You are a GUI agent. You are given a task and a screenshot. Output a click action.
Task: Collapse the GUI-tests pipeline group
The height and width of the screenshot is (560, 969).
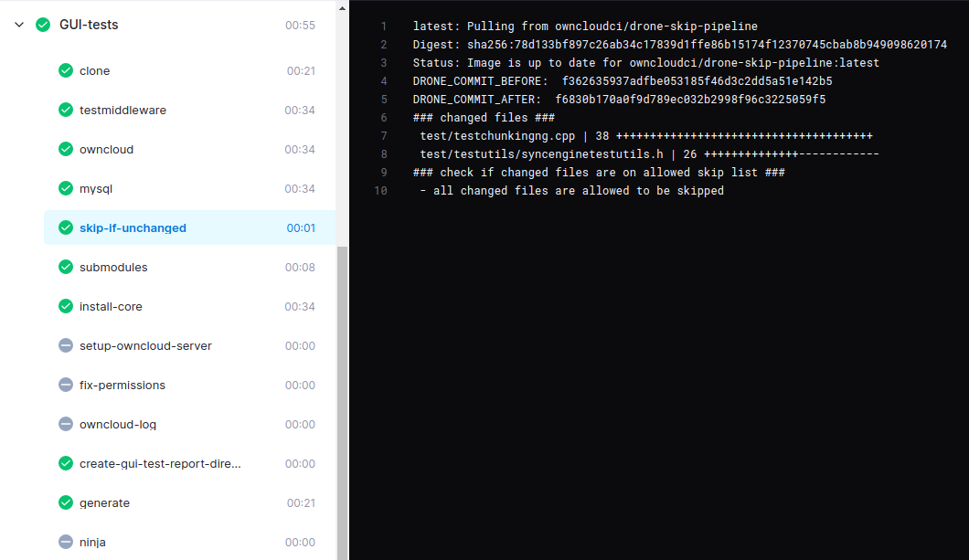pyautogui.click(x=18, y=25)
